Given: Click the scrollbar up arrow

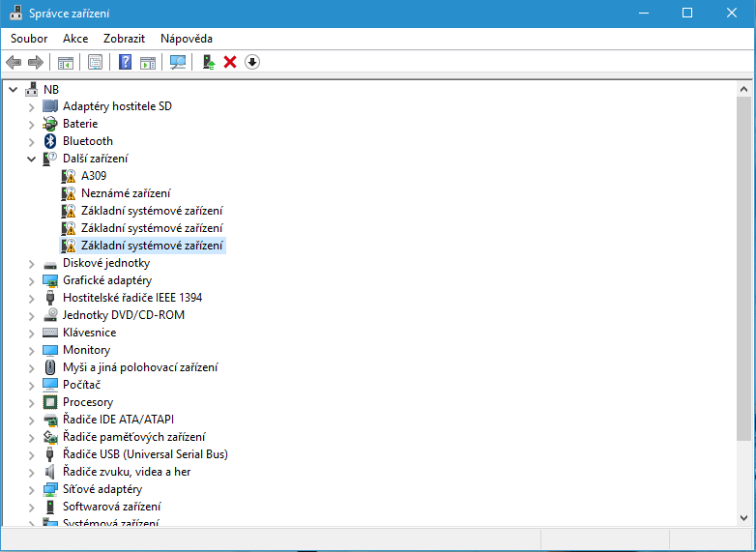Looking at the screenshot, I should point(743,89).
